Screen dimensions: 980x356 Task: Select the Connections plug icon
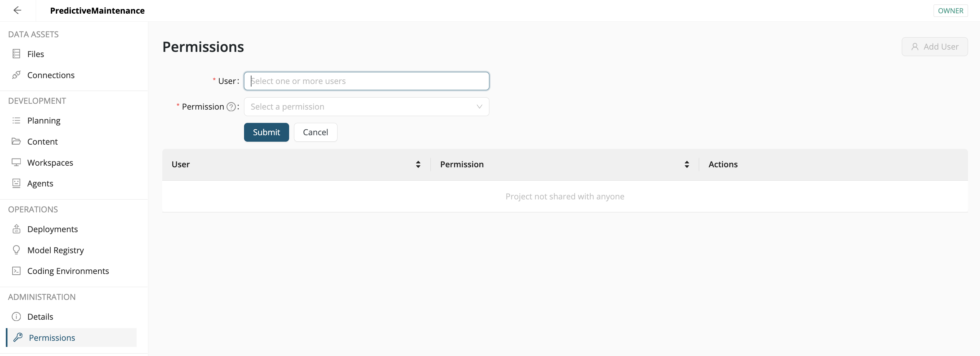pos(17,75)
